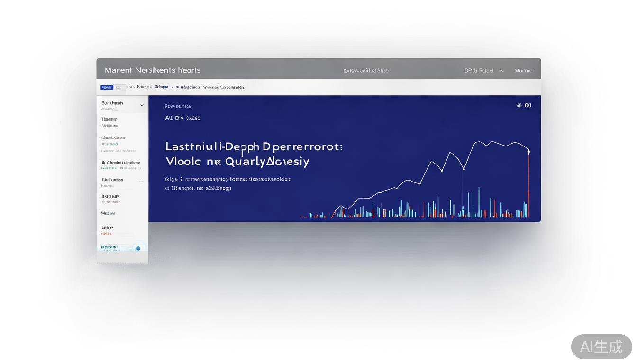This screenshot has height=364, width=637.
Task: Select the 'Mhaeton' breadcrumb tab
Action: pos(189,87)
